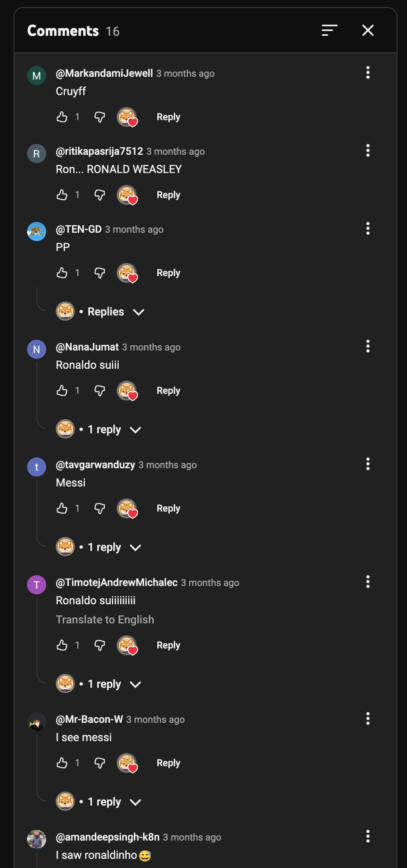The height and width of the screenshot is (868, 407).
Task: Open @amandeepsingh-k8n's channel from username
Action: pos(108,837)
